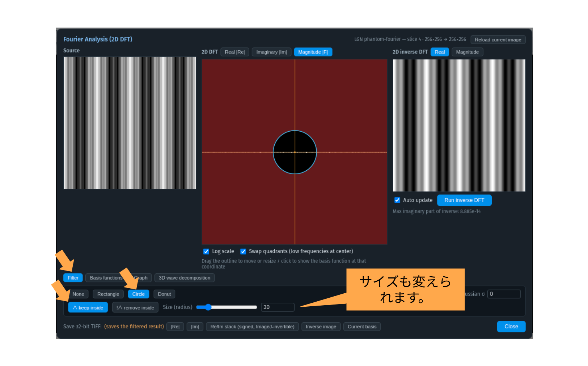Close the Fourier Analysis dialog
Viewport: 588px width, 366px height.
point(511,327)
